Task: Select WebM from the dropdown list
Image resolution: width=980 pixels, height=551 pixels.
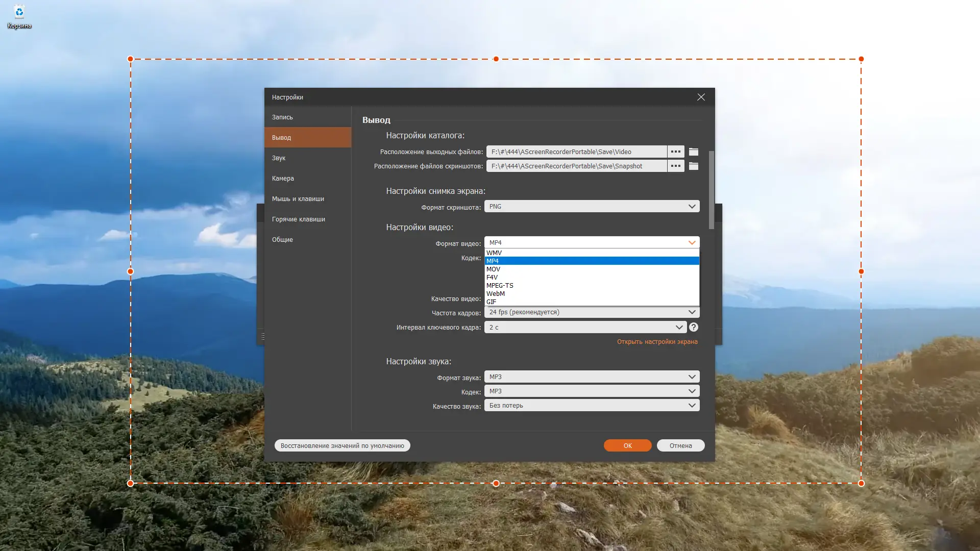Action: (x=495, y=293)
